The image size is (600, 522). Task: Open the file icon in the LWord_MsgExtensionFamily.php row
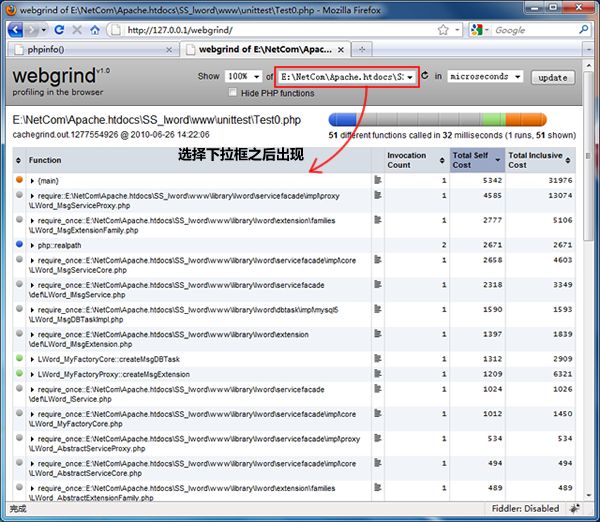click(378, 220)
